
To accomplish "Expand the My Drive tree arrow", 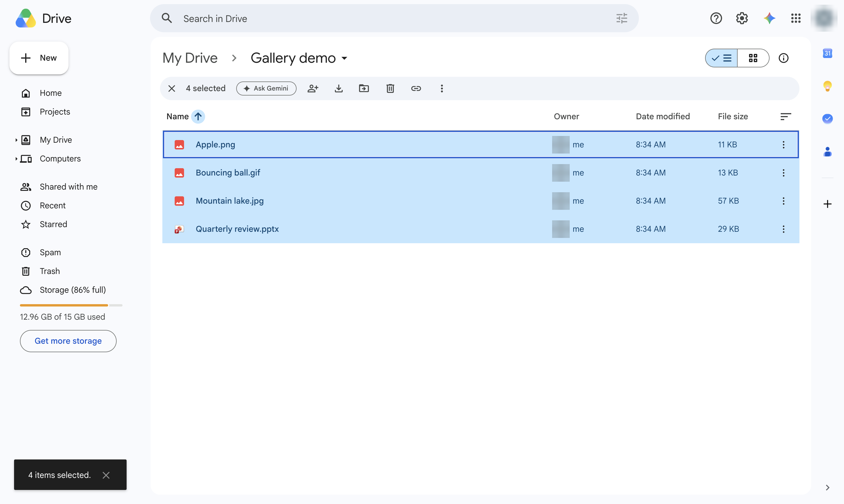I will 16,140.
